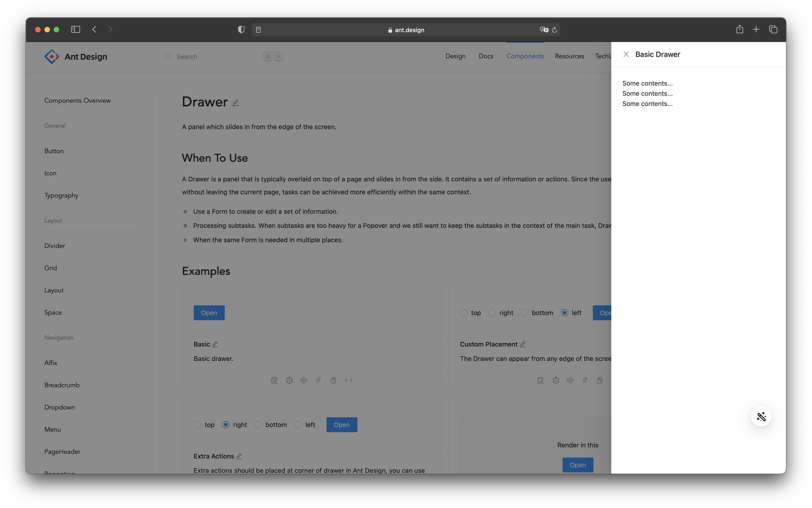This screenshot has width=812, height=508.
Task: Open the Basic demo in StackBlitz
Action: (x=318, y=380)
